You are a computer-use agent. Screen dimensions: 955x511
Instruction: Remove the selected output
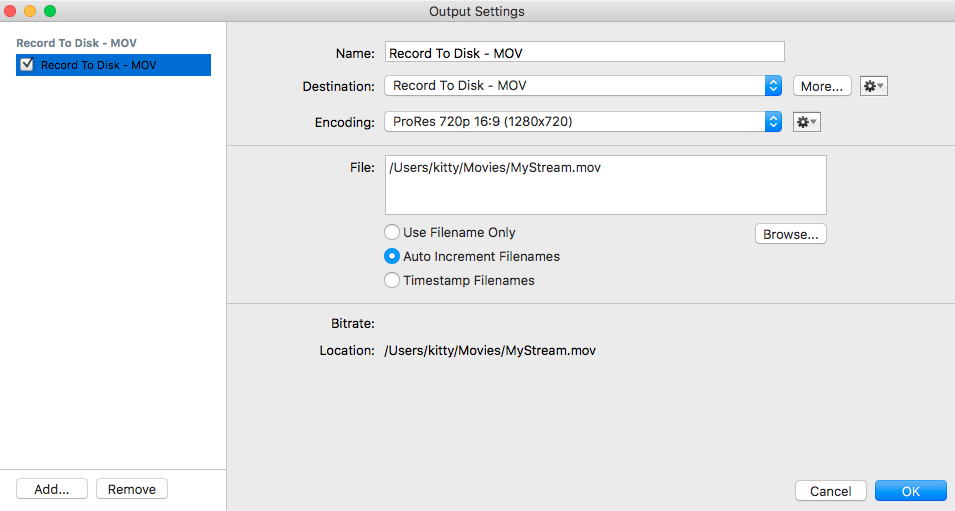click(x=132, y=489)
